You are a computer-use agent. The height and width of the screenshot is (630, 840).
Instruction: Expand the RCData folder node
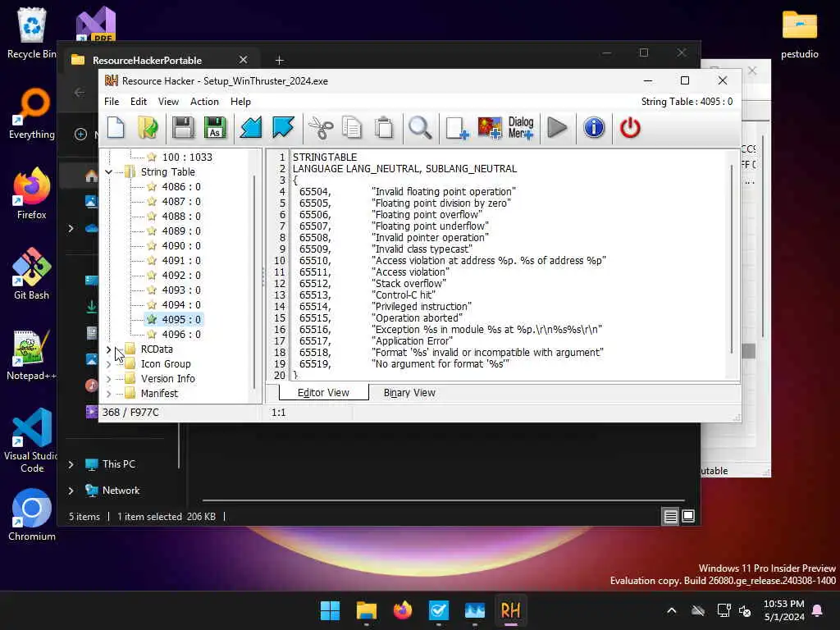coord(109,349)
